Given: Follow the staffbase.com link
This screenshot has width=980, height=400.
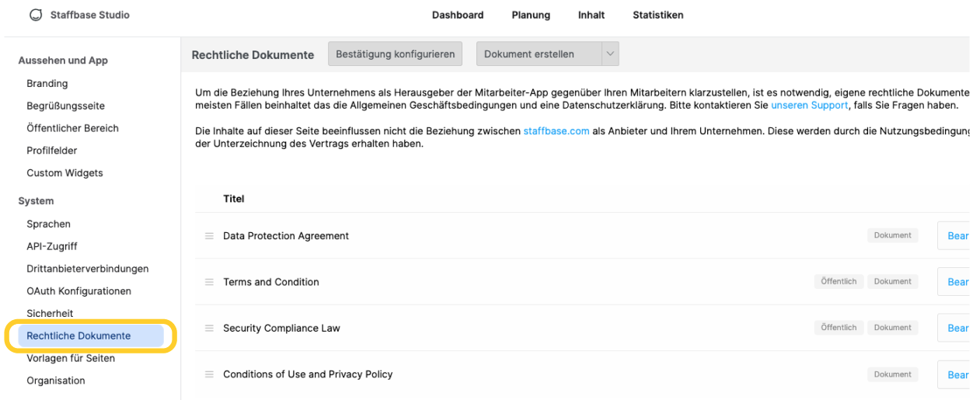Looking at the screenshot, I should point(556,131).
